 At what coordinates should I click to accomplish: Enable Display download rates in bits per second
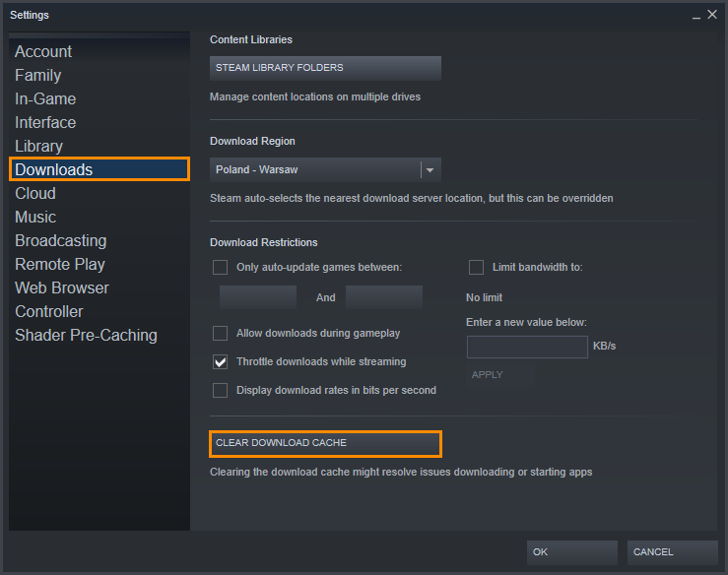[220, 390]
